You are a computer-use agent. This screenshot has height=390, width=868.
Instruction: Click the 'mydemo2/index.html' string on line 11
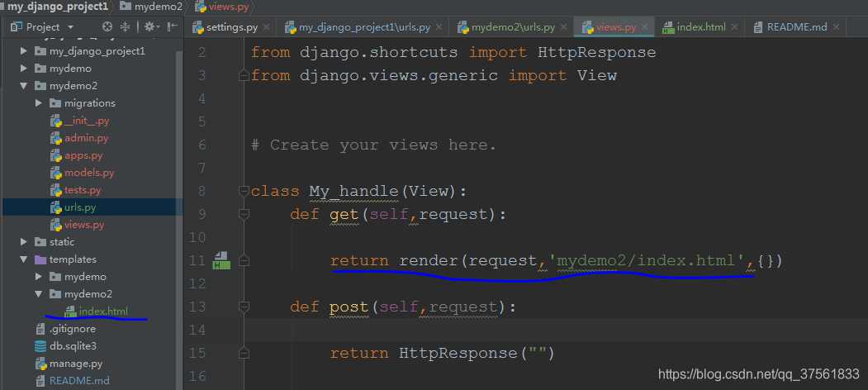point(646,260)
